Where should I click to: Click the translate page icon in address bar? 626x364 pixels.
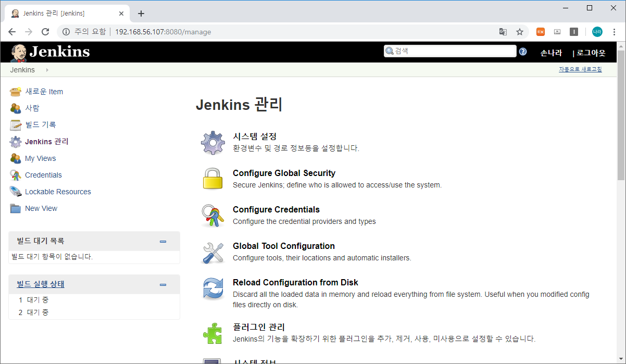503,32
